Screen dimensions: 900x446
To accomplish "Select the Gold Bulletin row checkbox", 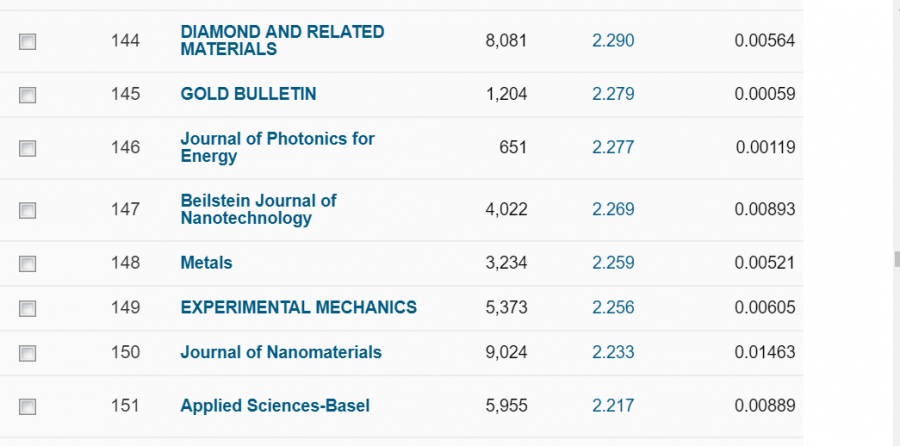I will click(27, 95).
